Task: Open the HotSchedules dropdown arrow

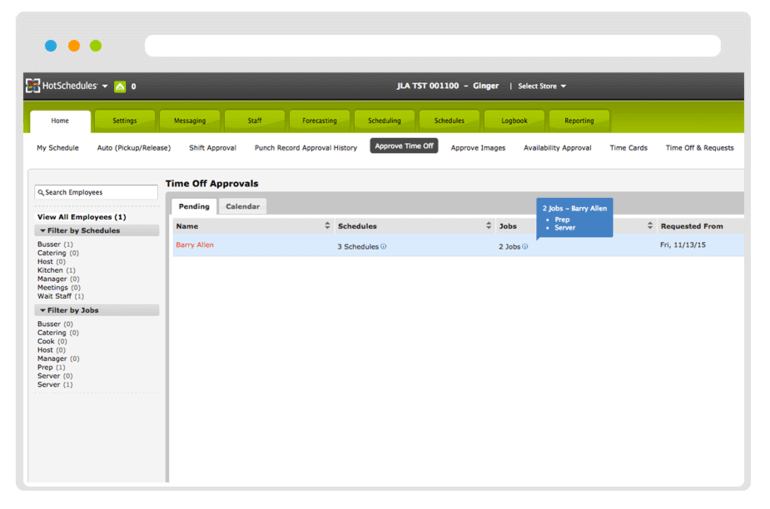Action: pos(105,86)
